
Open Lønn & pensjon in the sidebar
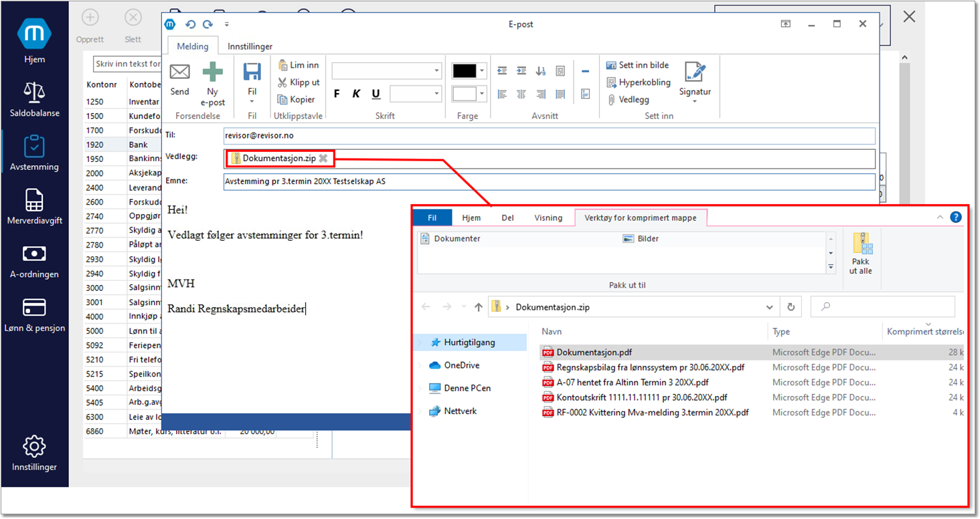pyautogui.click(x=34, y=314)
